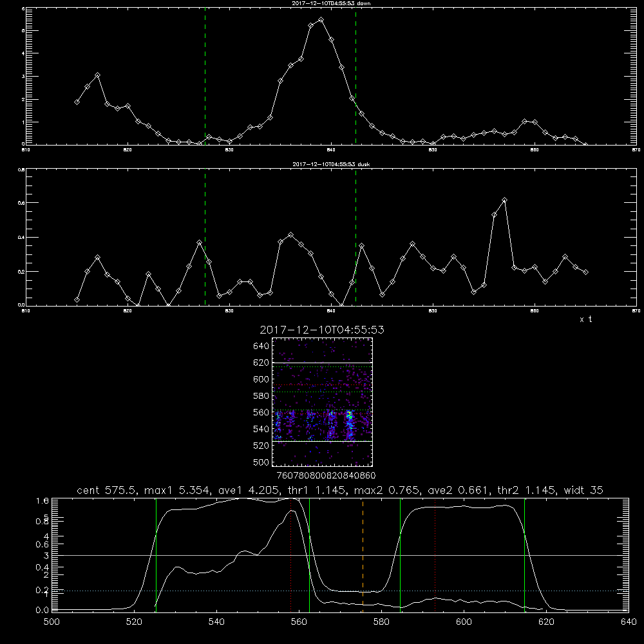This screenshot has width=644, height=644.
Task: Click the '620' tick label on bottom plot x-axis
Action: click(546, 621)
